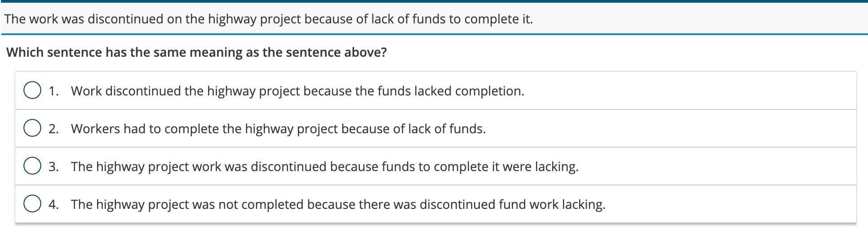Click the dark teal bar at the top

pyautogui.click(x=434, y=1)
